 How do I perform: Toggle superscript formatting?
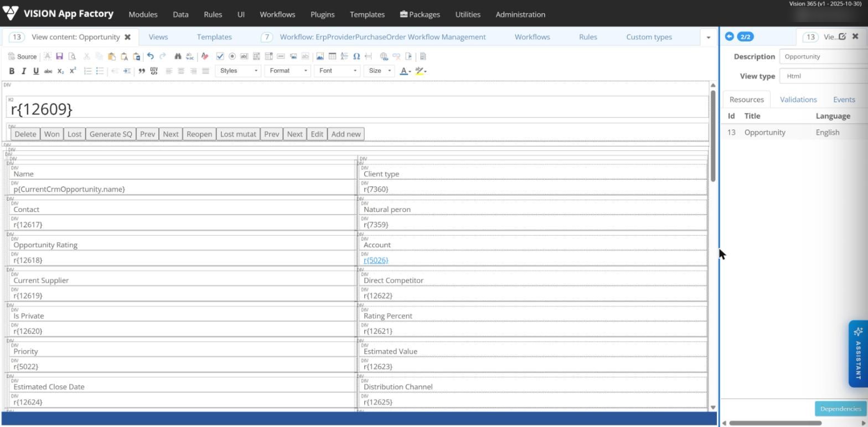coord(73,71)
